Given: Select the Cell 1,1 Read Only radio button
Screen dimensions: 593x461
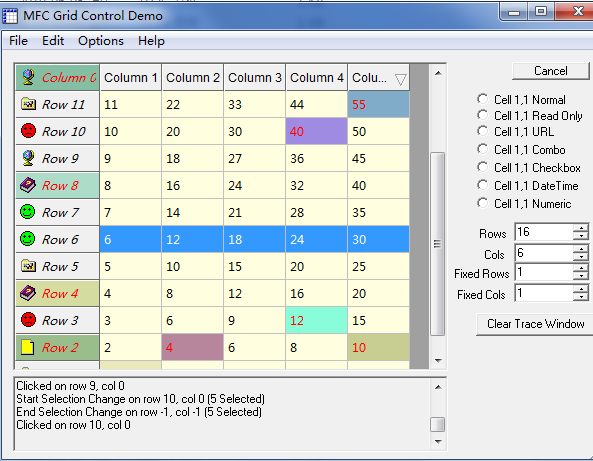Looking at the screenshot, I should click(482, 115).
